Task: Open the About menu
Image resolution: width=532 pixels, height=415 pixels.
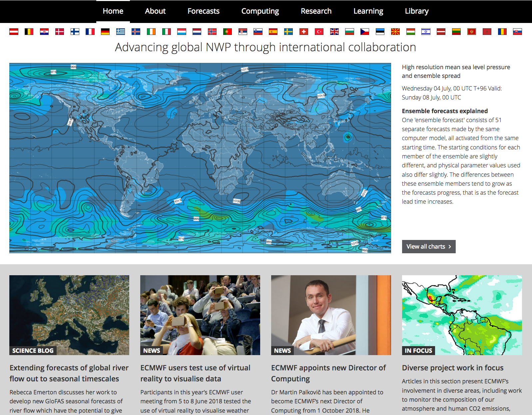Action: point(155,11)
